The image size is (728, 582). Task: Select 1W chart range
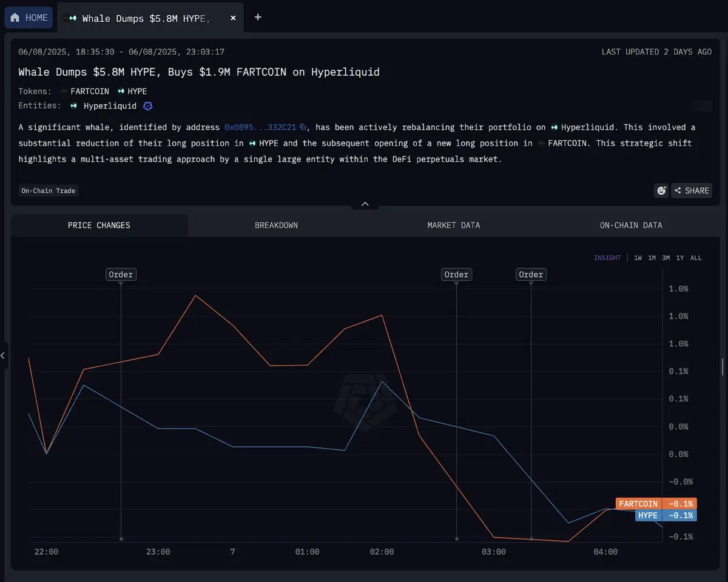[x=638, y=258]
